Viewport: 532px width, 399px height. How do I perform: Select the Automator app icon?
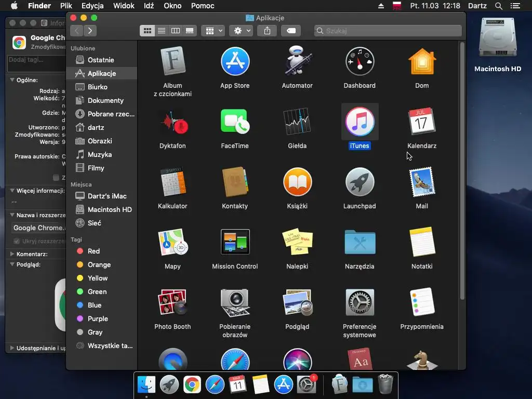click(x=297, y=60)
